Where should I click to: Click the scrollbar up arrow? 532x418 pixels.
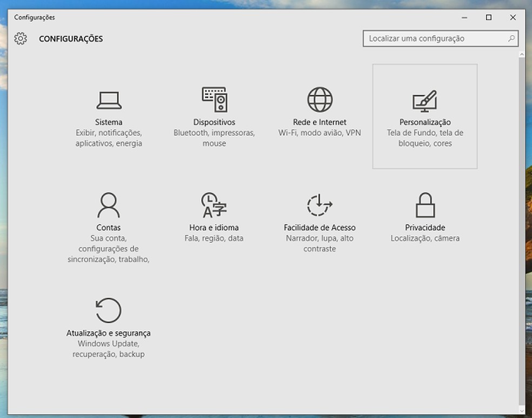pyautogui.click(x=522, y=54)
